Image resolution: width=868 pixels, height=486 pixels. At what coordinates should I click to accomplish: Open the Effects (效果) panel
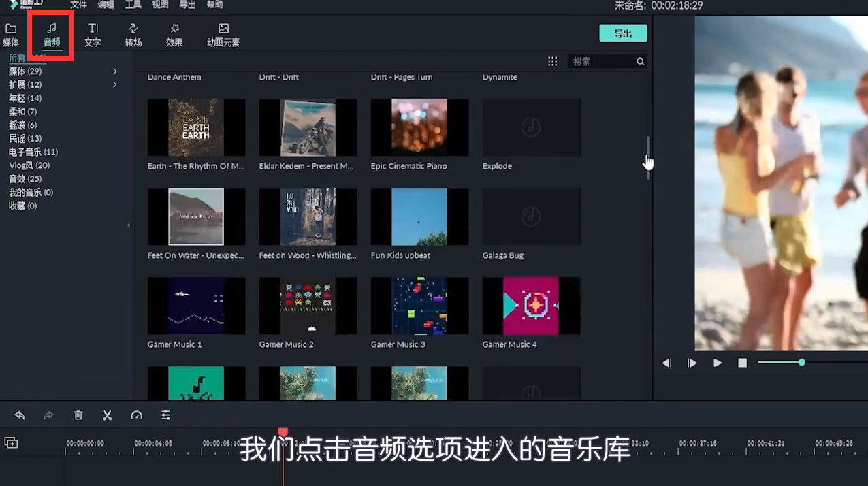click(174, 34)
